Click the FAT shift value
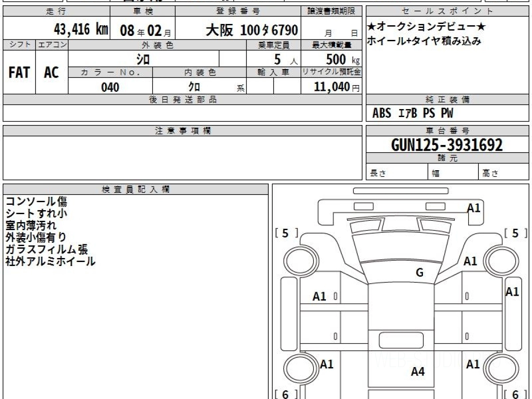532x399 pixels. 19,73
